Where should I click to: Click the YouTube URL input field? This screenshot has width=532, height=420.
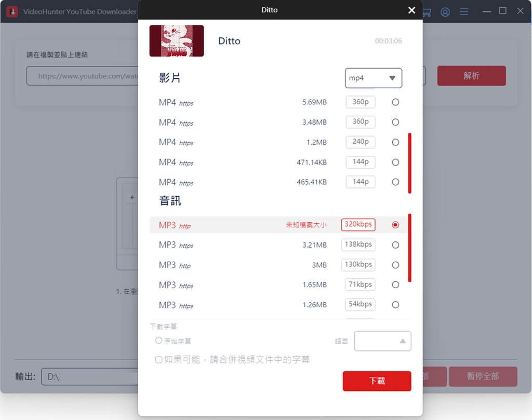(x=83, y=76)
